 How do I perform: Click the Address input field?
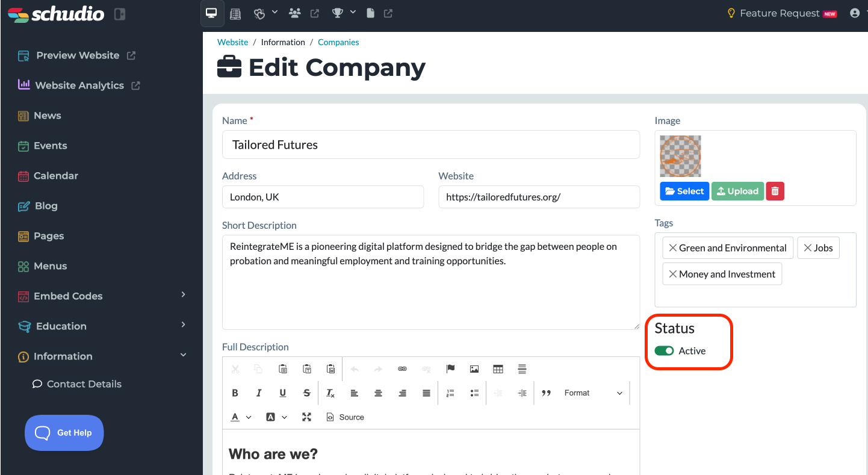pos(323,197)
